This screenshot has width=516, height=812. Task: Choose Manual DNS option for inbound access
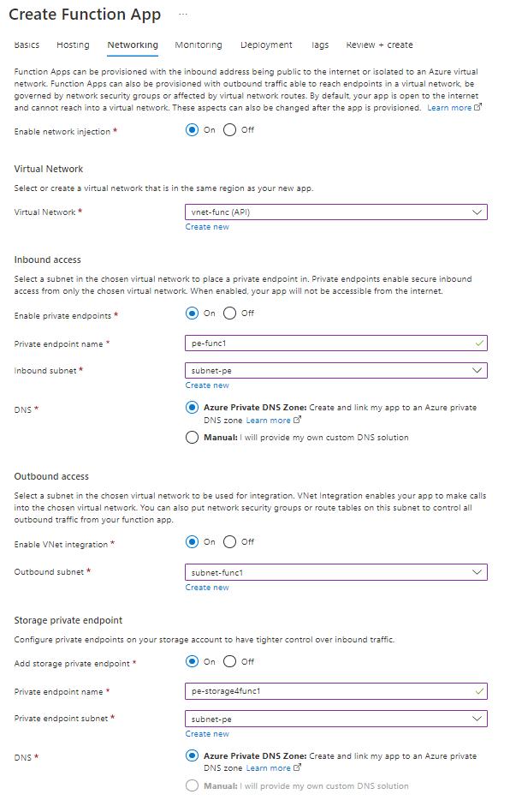[193, 438]
